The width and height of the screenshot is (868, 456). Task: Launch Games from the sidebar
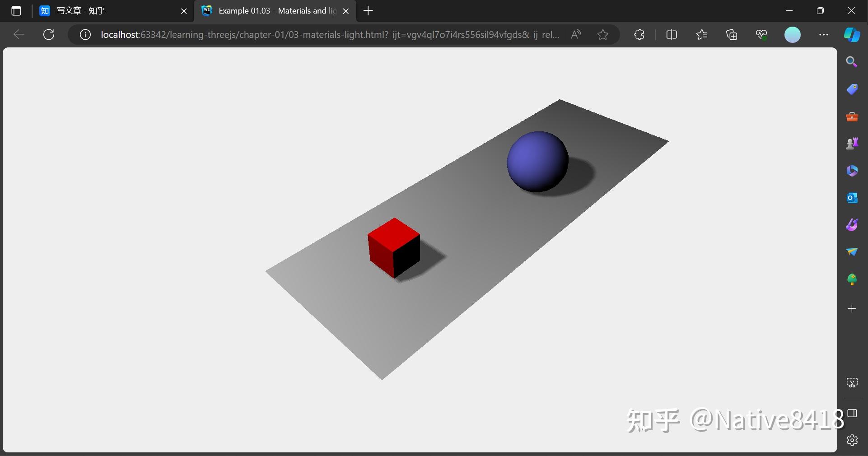[852, 144]
